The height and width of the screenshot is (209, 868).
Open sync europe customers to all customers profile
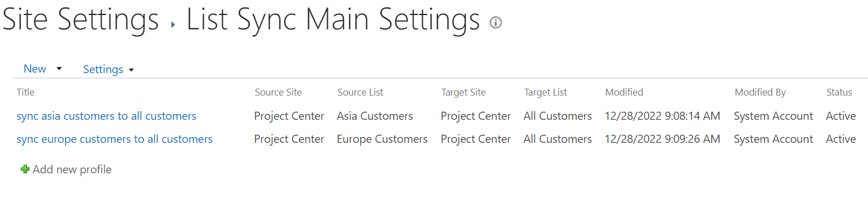tap(114, 139)
